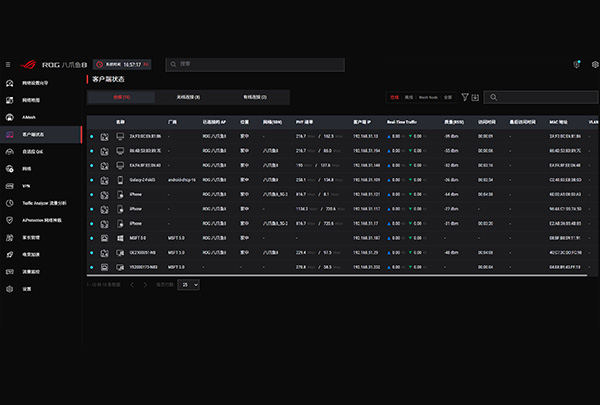Viewport: 600px width, 405px height.
Task: Click the system time clock icon
Action: 99,64
